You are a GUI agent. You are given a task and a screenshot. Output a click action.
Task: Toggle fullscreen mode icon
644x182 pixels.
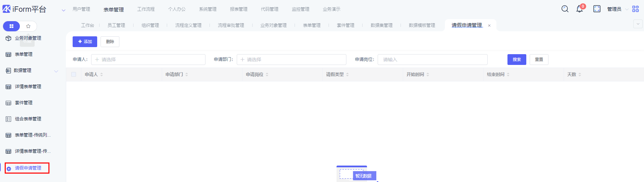pyautogui.click(x=597, y=9)
